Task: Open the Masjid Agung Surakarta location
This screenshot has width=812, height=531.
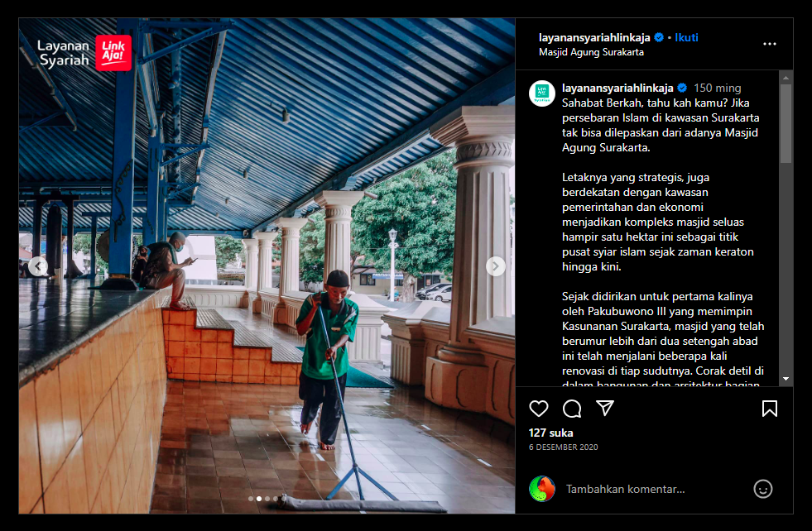Action: [x=591, y=52]
